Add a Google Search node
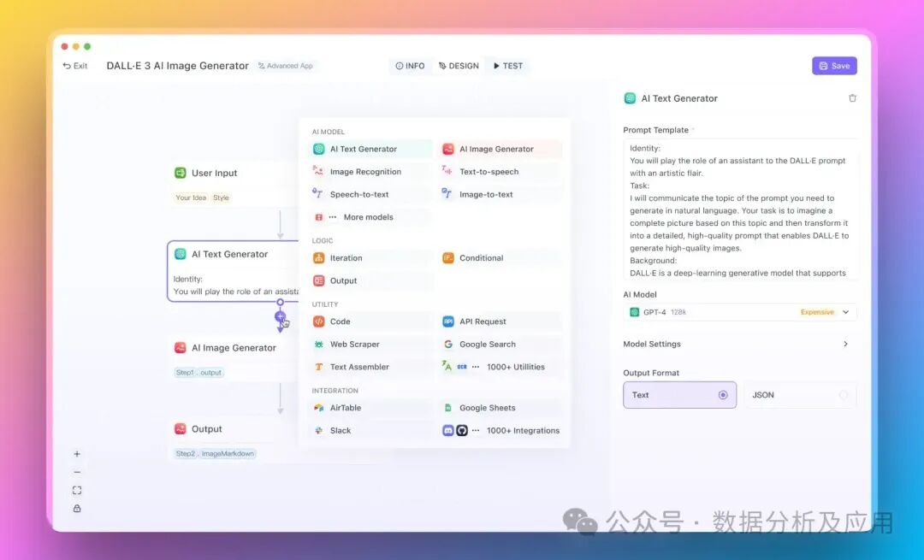This screenshot has width=924, height=560. point(500,345)
